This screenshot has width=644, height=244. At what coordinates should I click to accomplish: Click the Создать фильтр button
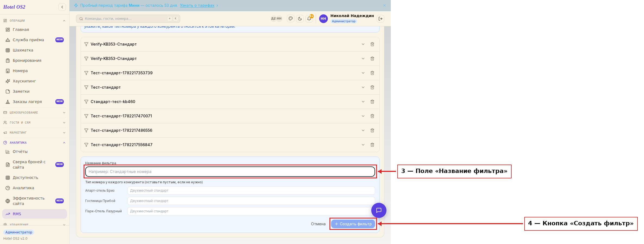click(x=353, y=224)
